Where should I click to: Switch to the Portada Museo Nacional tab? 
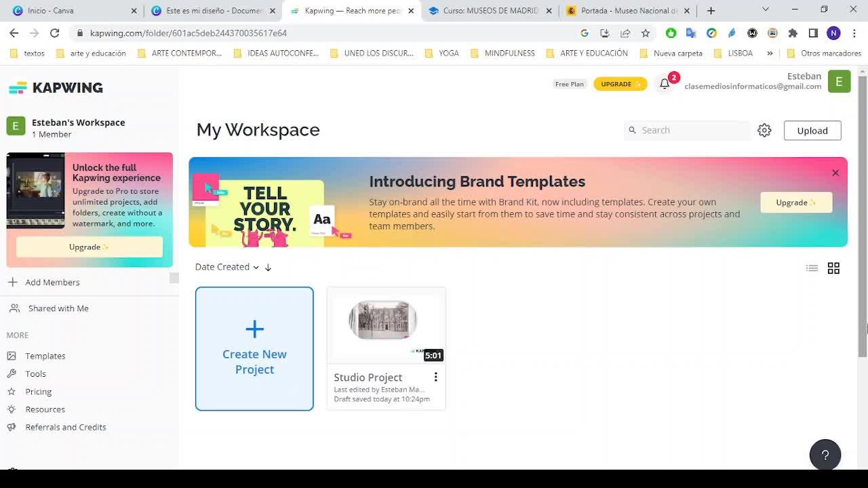629,11
